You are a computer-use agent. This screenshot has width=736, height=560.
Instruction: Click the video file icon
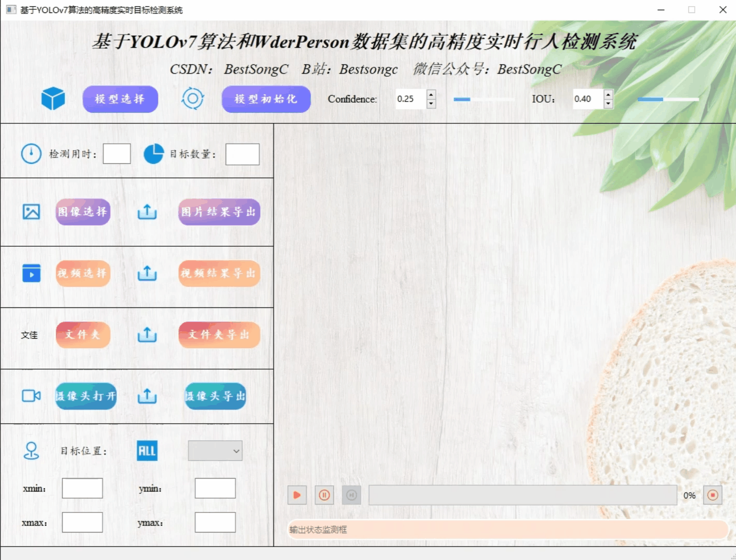click(x=31, y=273)
